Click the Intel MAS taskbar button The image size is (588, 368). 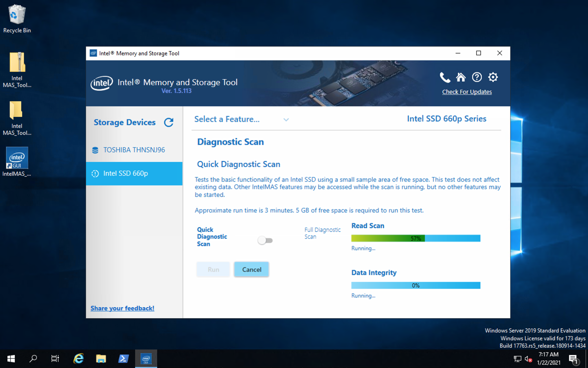146,358
